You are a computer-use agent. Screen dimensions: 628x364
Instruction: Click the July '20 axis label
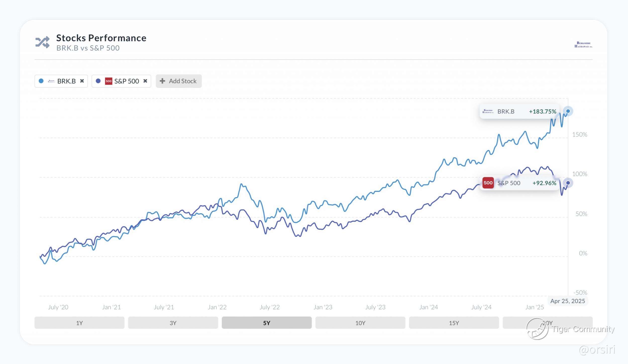pyautogui.click(x=58, y=307)
